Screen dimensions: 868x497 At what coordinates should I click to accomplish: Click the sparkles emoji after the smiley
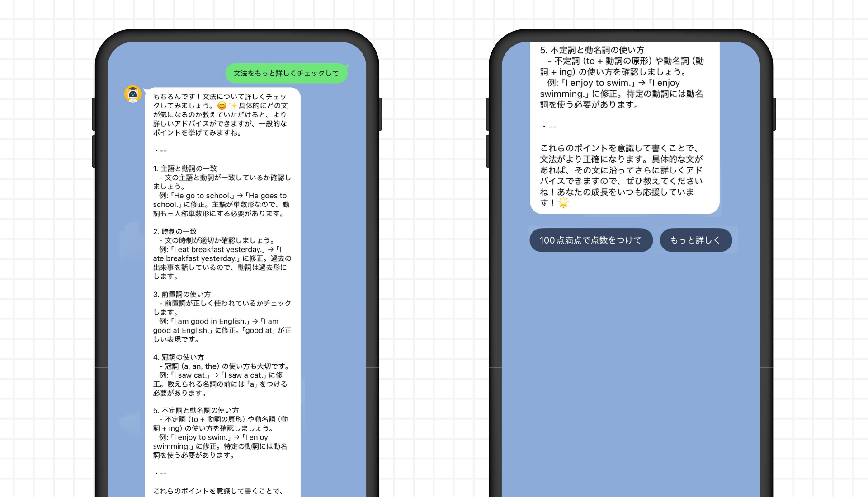click(232, 105)
